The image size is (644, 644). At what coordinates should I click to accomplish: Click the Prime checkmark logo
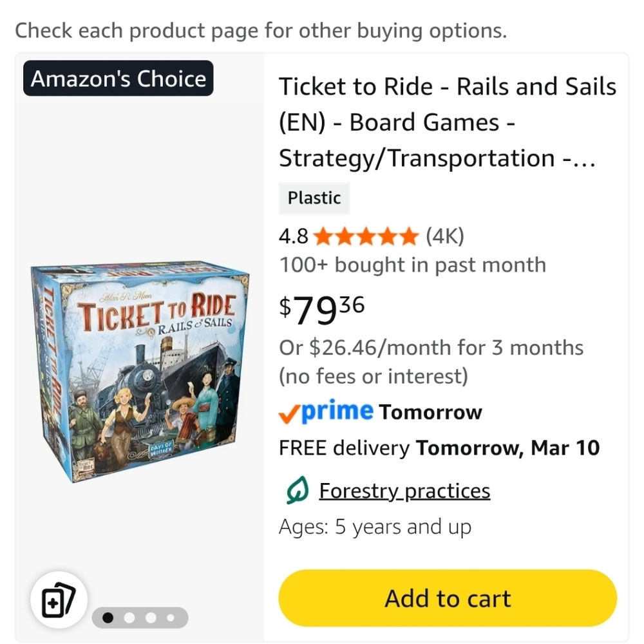(326, 412)
